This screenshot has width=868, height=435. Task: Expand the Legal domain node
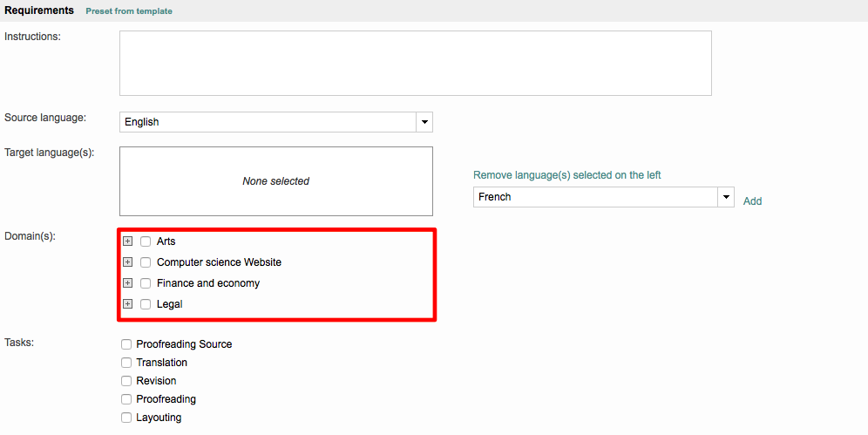[127, 304]
